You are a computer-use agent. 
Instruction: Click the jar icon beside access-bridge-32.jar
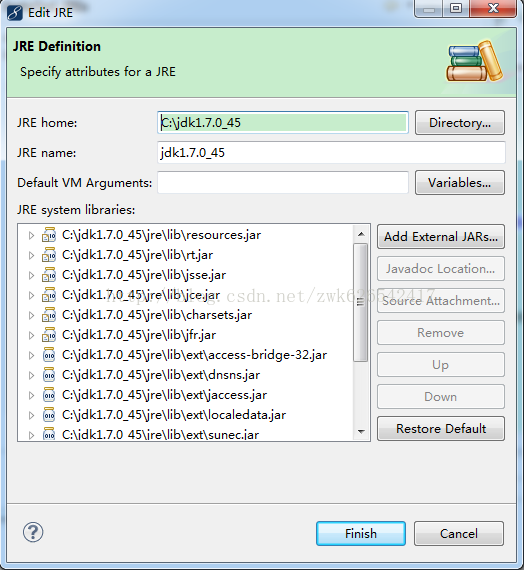tap(49, 355)
